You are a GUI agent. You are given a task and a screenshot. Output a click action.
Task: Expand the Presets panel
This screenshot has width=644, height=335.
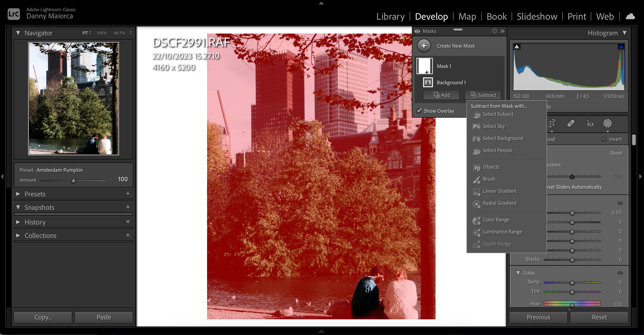pos(18,194)
